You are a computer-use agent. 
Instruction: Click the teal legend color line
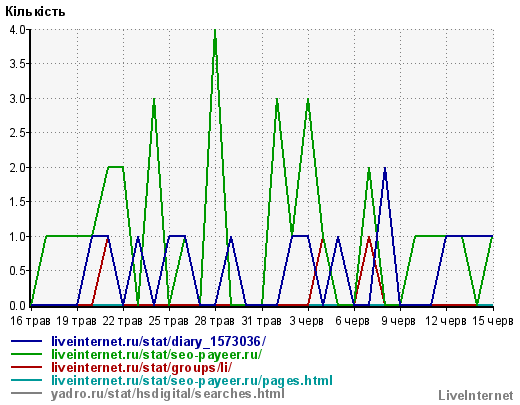coord(26,380)
